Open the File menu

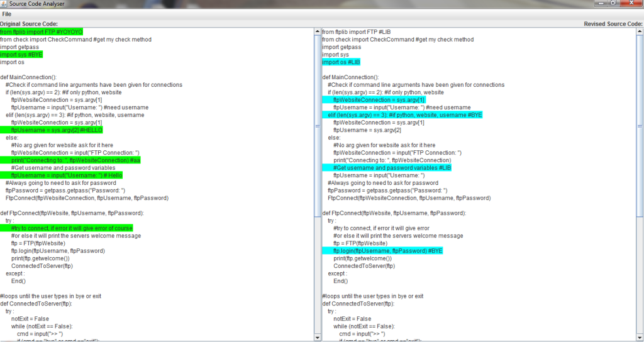(6, 14)
